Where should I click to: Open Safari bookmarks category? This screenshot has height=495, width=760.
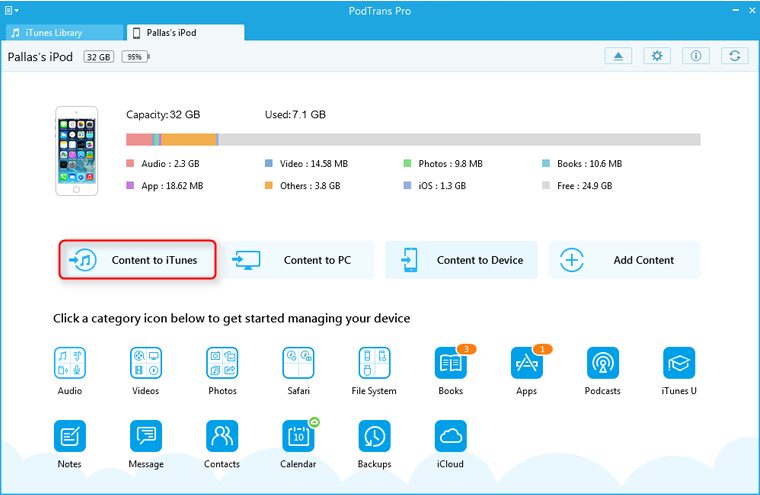pos(298,363)
